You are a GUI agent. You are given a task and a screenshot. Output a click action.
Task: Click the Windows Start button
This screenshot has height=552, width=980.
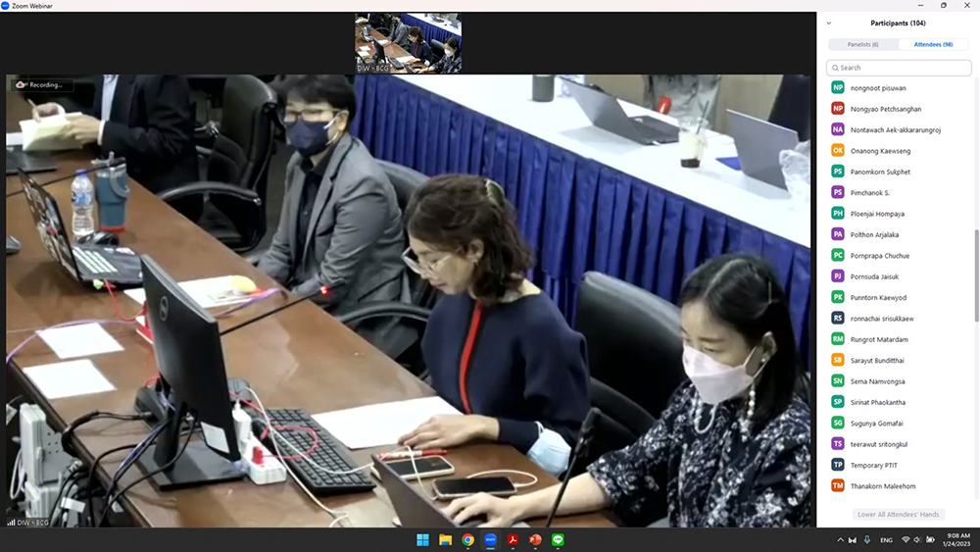click(422, 540)
